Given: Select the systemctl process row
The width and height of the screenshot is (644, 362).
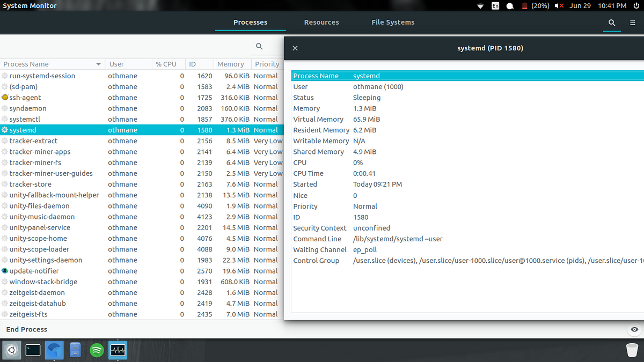Looking at the screenshot, I should (x=142, y=119).
